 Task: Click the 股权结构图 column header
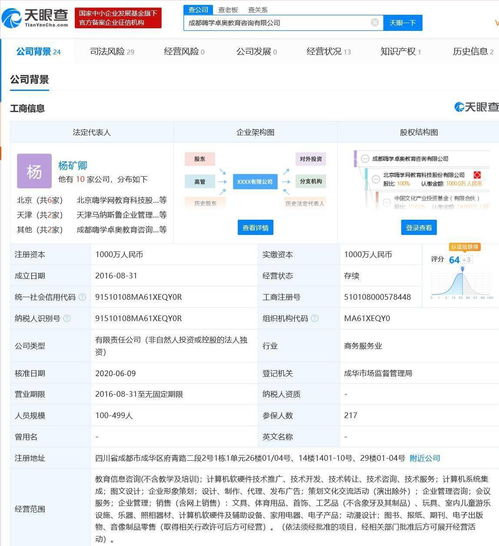[x=419, y=132]
